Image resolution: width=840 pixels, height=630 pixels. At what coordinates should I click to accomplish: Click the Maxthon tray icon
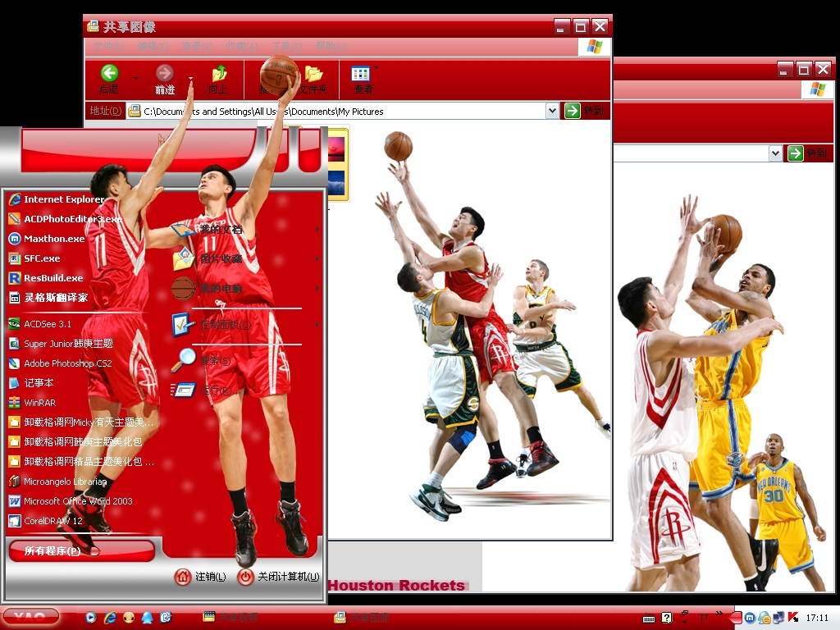click(750, 619)
